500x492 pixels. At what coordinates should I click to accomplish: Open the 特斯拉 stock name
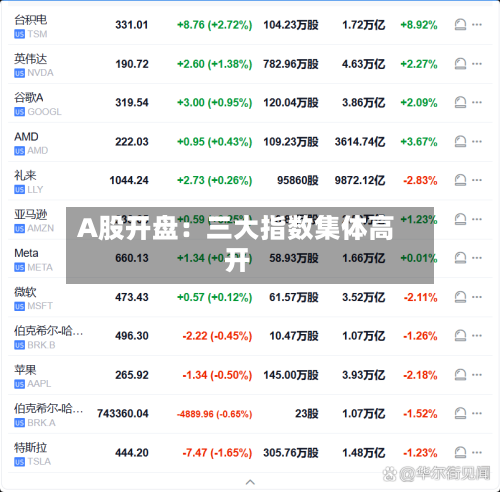pyautogui.click(x=30, y=447)
